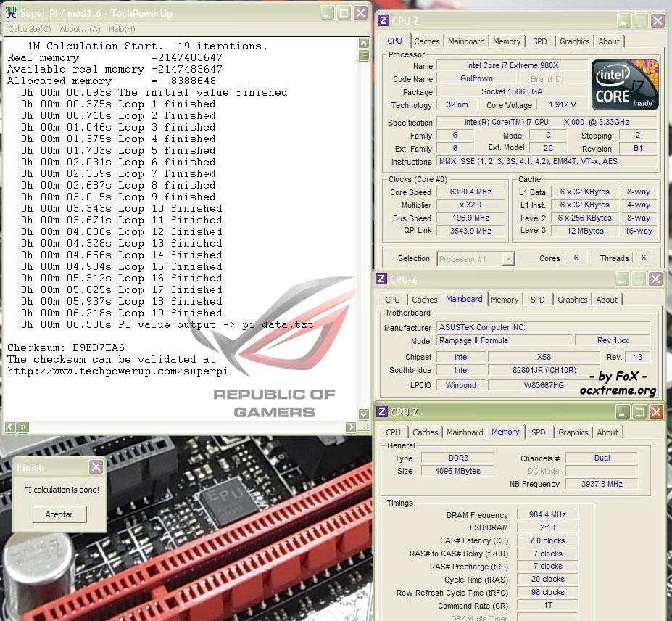Click the Super PI vertical scrollbar thumb

coord(364,55)
